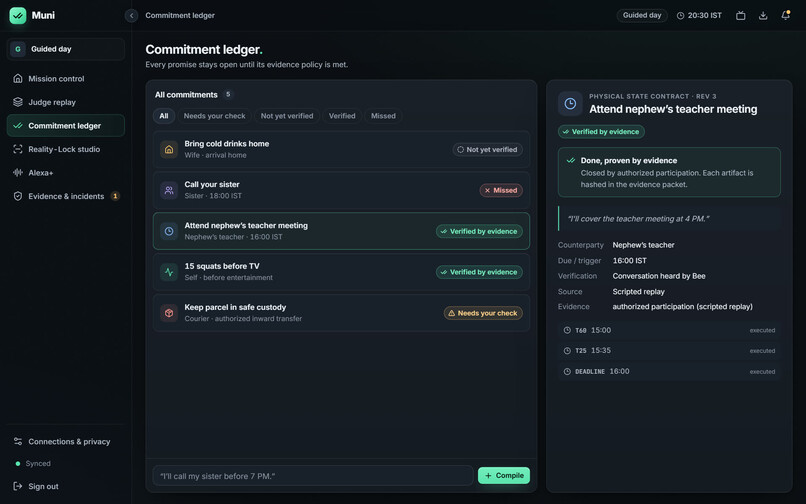
Task: Click the Synced status indicator
Action: [x=33, y=463]
